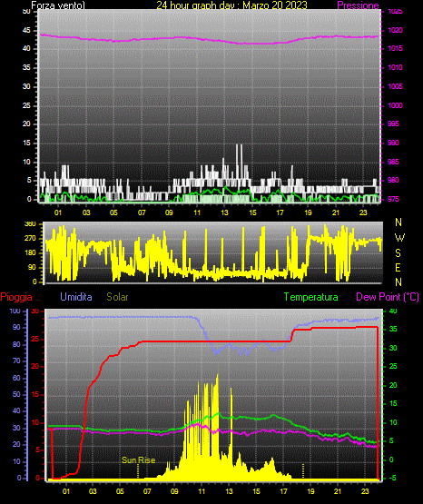The width and height of the screenshot is (423, 504).
Task: Click the Temperatura legend label
Action: point(311,297)
